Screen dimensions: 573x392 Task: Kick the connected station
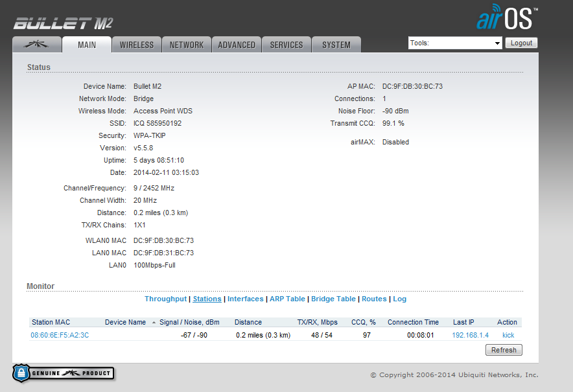coord(508,335)
